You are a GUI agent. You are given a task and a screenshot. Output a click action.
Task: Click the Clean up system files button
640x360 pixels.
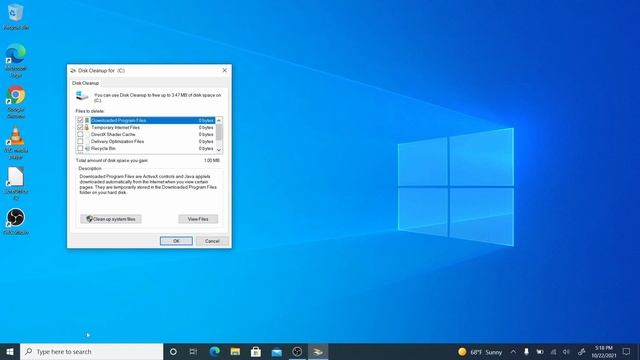(111, 219)
